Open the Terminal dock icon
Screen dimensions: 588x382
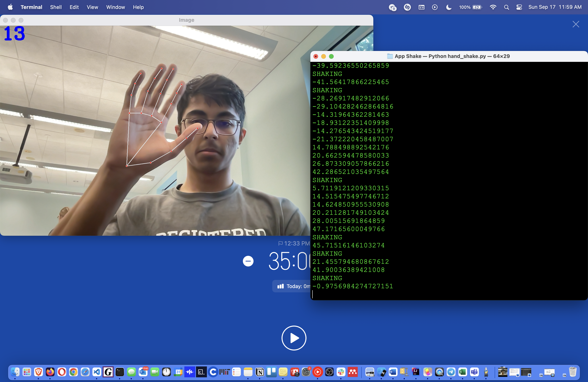[120, 372]
